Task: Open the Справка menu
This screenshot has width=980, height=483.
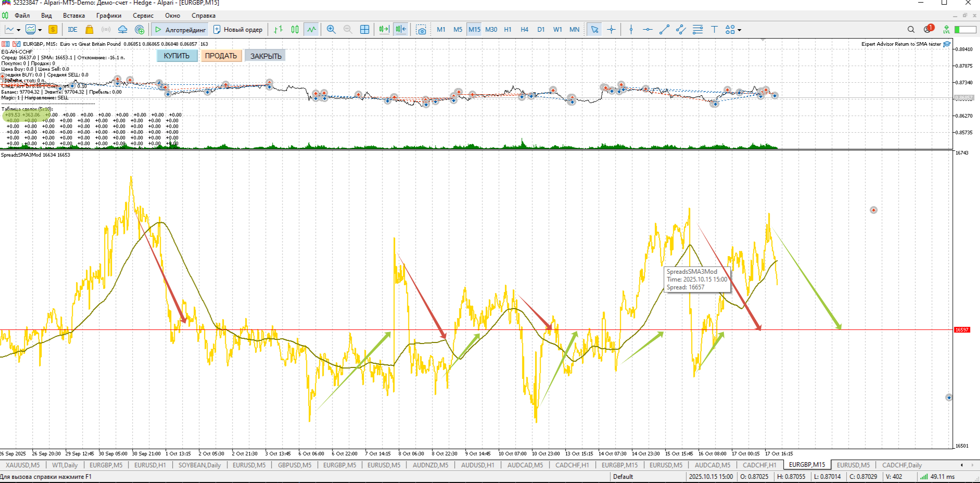Action: (203, 16)
